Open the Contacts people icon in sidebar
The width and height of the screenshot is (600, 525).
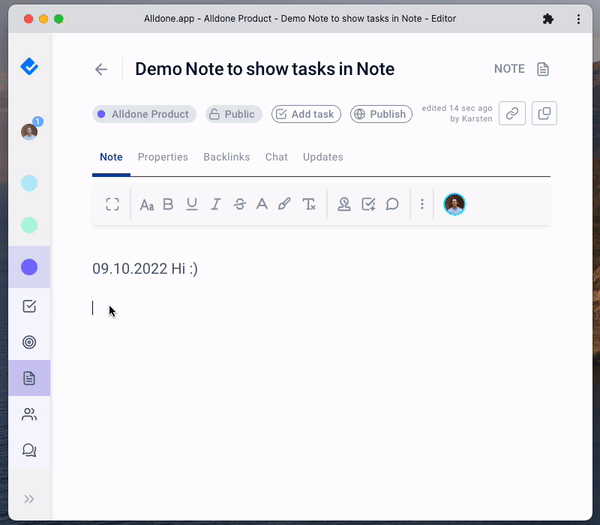[x=29, y=414]
